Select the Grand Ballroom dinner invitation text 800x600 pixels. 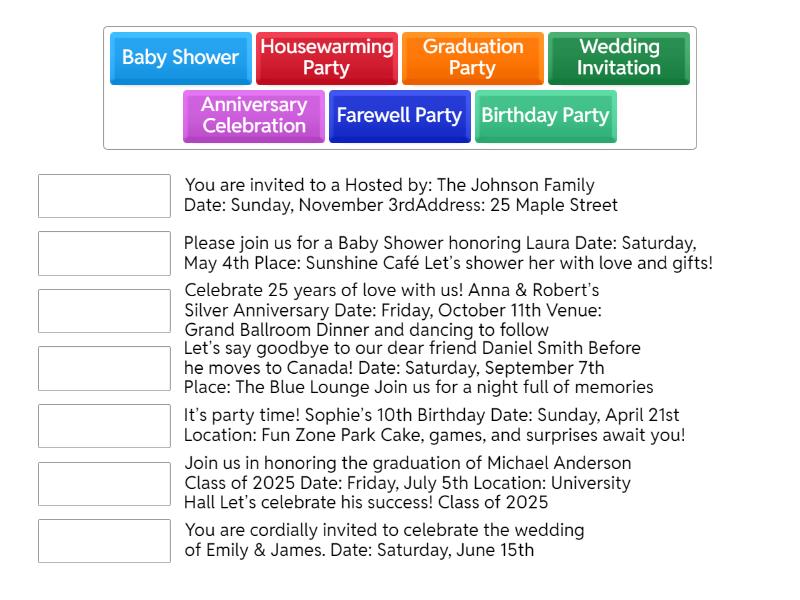pos(393,311)
